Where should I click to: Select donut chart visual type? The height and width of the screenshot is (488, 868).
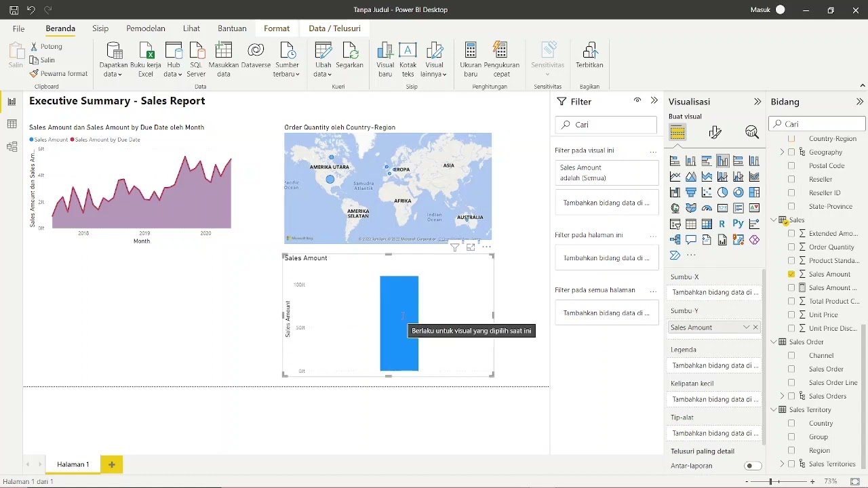[x=738, y=192]
